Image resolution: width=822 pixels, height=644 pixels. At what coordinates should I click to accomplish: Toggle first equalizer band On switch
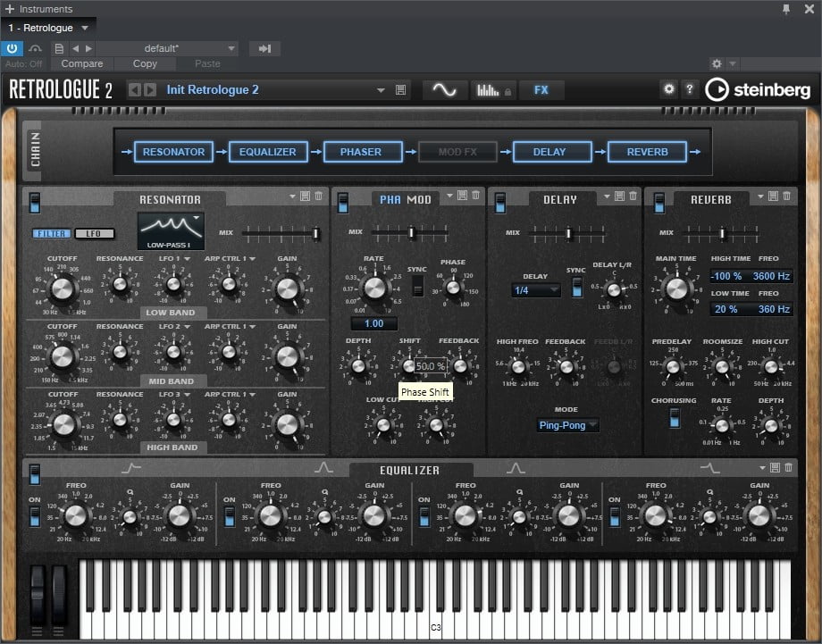pos(35,516)
